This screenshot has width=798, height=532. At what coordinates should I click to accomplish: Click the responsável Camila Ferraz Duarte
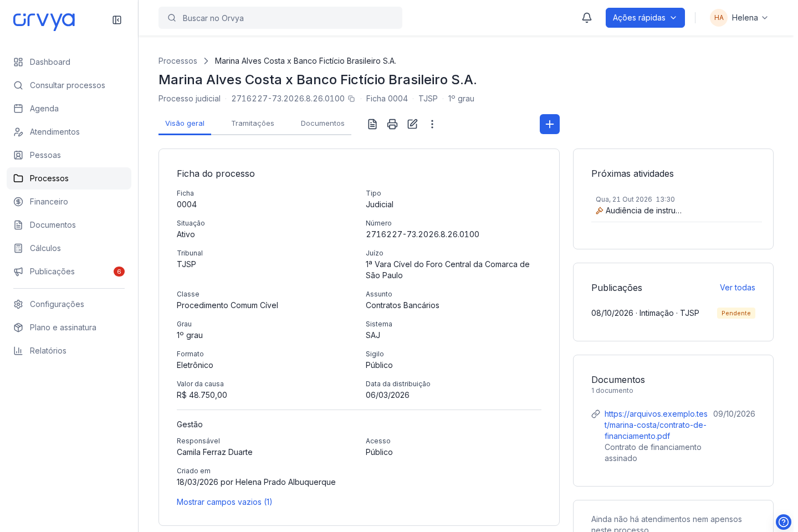[x=214, y=452]
